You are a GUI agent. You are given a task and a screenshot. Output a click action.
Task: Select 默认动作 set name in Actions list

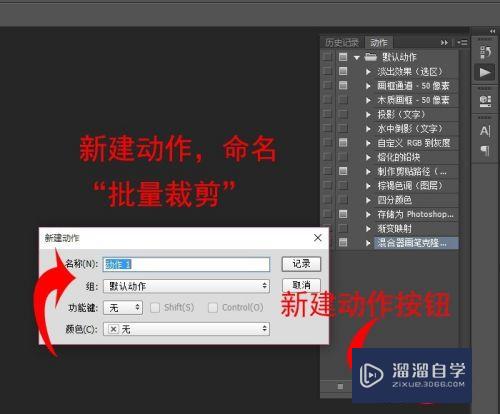[x=399, y=57]
